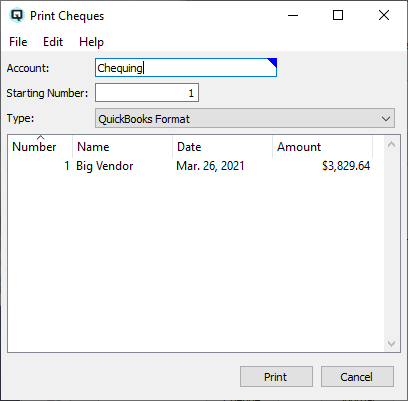Viewport: 408px width, 401px height.
Task: Sort by the Amount column header
Action: 323,147
